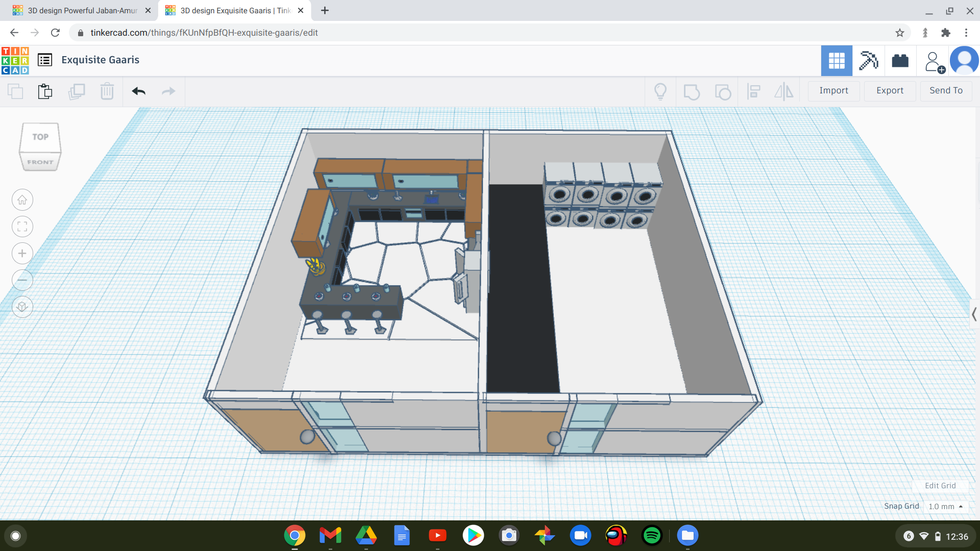Redo the last action
Image resolution: width=980 pixels, height=551 pixels.
pyautogui.click(x=168, y=91)
